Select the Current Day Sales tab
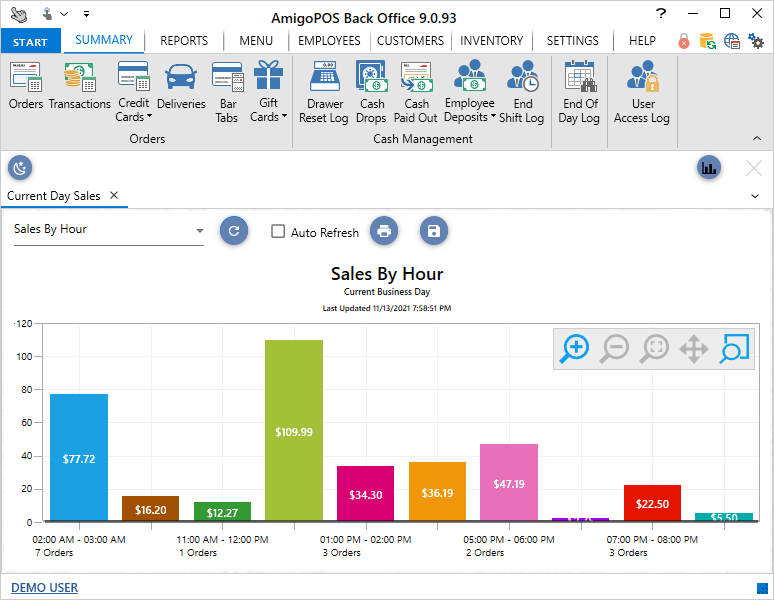The width and height of the screenshot is (774, 600). [54, 196]
